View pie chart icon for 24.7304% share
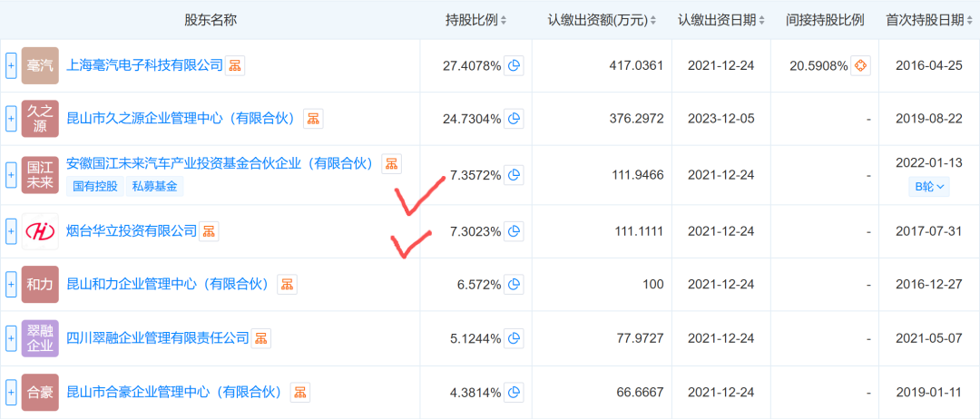 pyautogui.click(x=513, y=119)
